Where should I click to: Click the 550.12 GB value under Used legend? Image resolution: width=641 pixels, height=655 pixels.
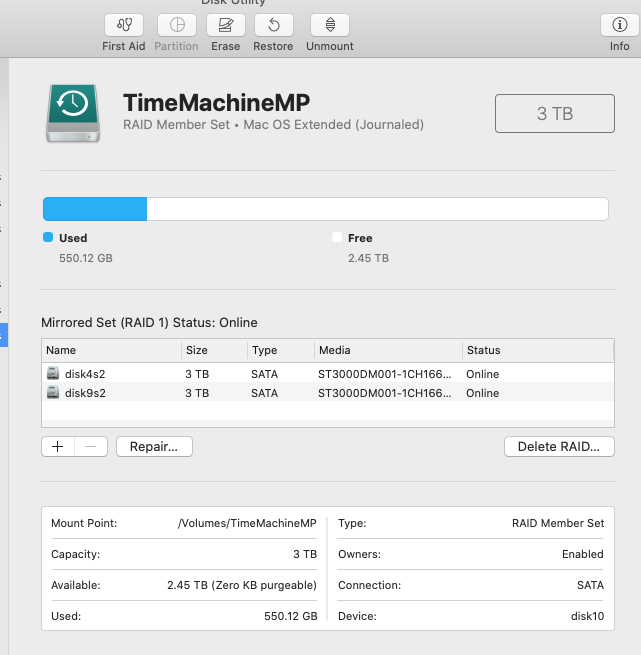click(x=86, y=258)
